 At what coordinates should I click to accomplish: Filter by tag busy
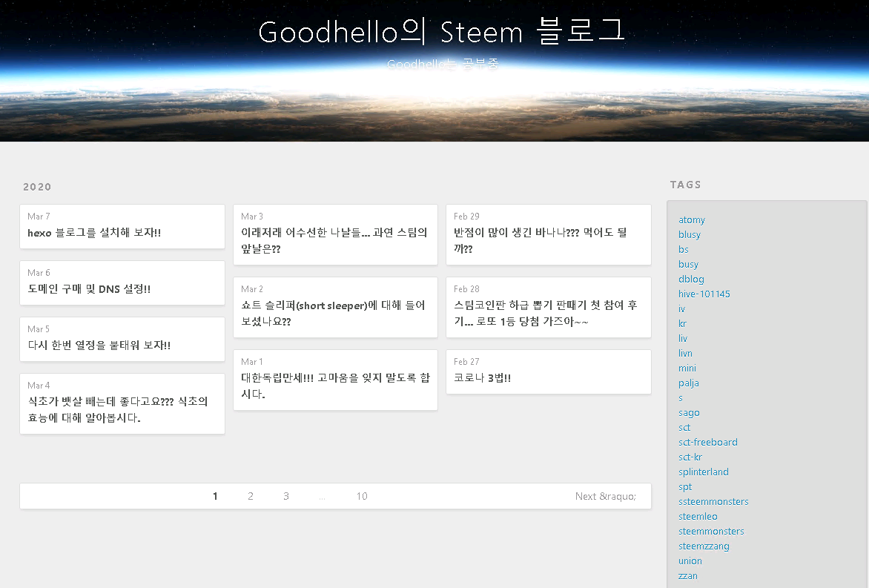pyautogui.click(x=688, y=265)
